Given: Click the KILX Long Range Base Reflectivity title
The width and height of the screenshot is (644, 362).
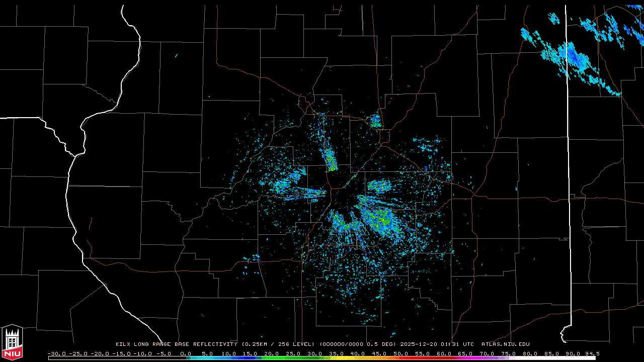Looking at the screenshot, I should (x=177, y=344).
